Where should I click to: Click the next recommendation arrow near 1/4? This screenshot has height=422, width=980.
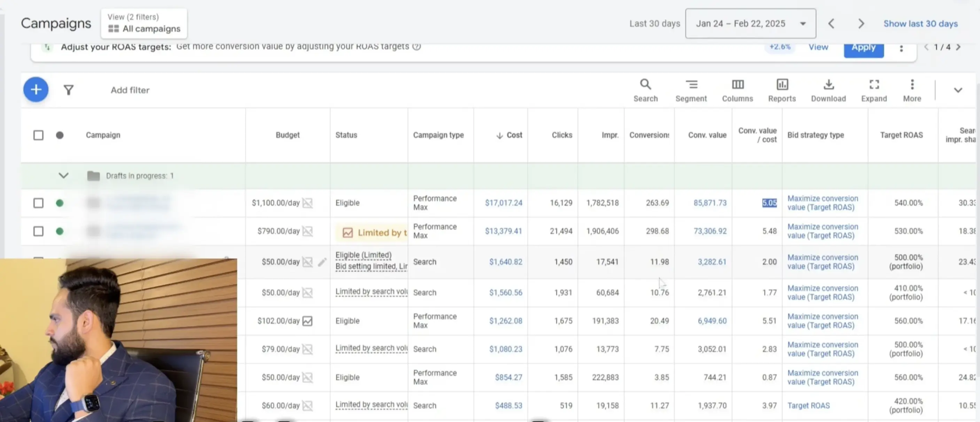click(959, 47)
